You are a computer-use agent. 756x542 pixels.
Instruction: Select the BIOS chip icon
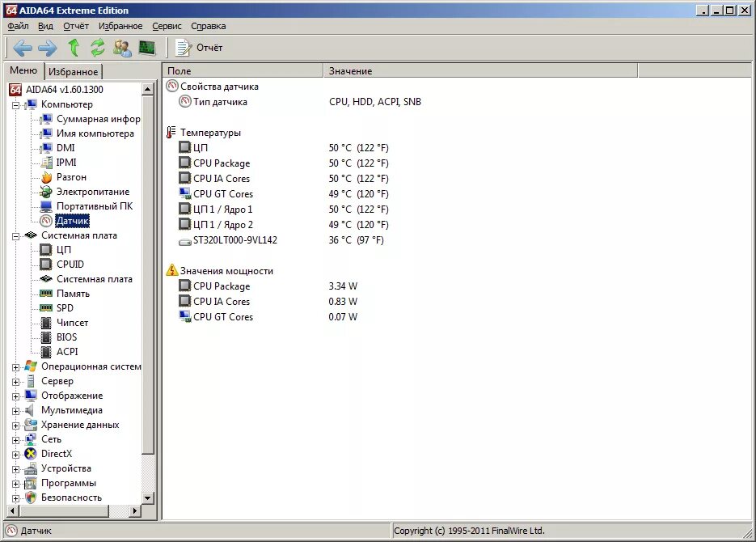tap(46, 337)
